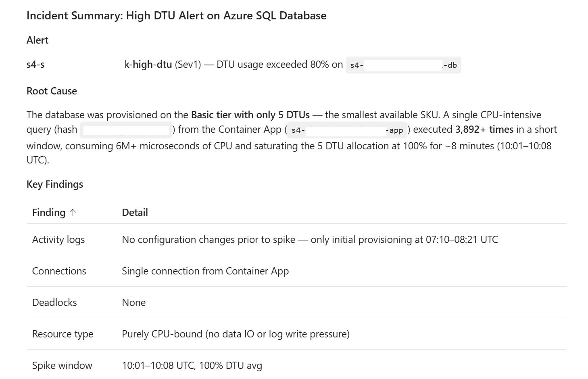This screenshot has width=588, height=379.
Task: Click the Incident Summary title
Action: tap(176, 15)
